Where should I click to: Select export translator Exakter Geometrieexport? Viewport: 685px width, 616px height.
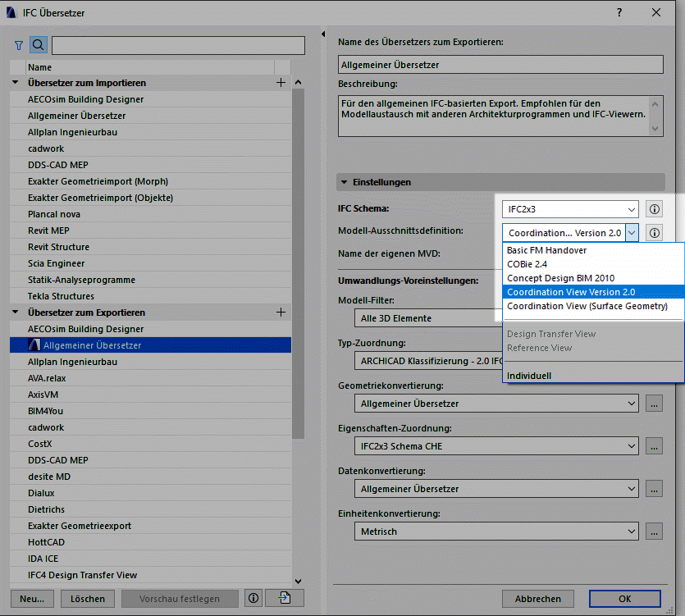pos(150,526)
